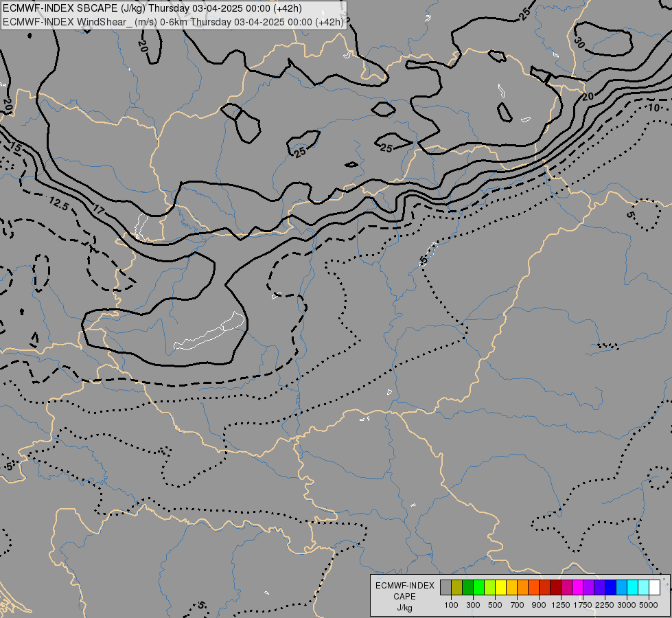Pick the dark green CAPE legend swatch
672x618 pixels.
468,588
